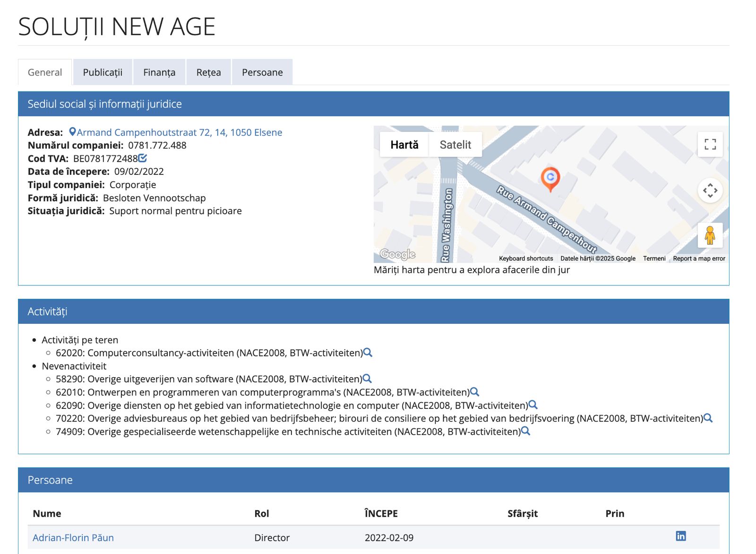
Task: Open Adrian-Florin Păun profile link
Action: [73, 537]
